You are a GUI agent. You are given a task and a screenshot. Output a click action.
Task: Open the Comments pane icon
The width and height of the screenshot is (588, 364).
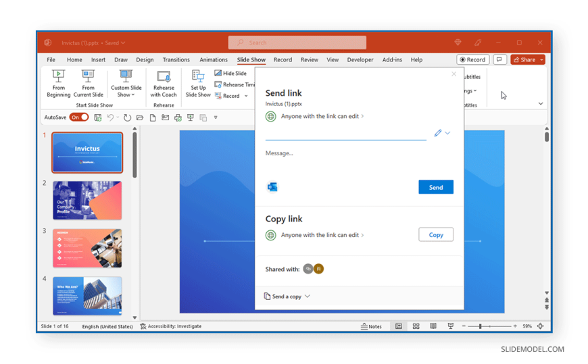click(x=499, y=59)
